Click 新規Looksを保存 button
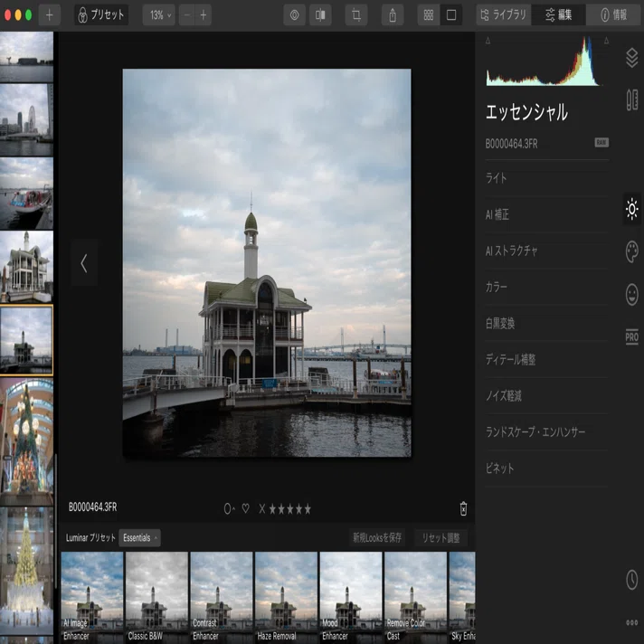 pos(377,537)
